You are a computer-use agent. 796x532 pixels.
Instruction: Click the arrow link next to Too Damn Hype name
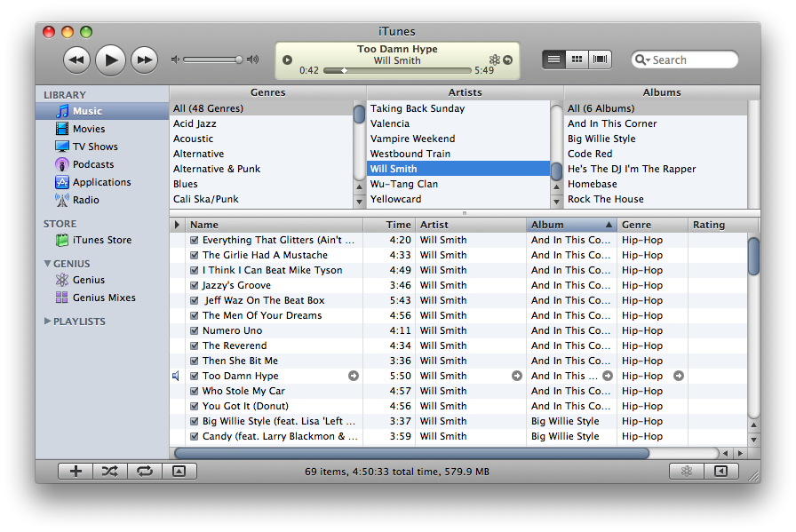[x=354, y=376]
